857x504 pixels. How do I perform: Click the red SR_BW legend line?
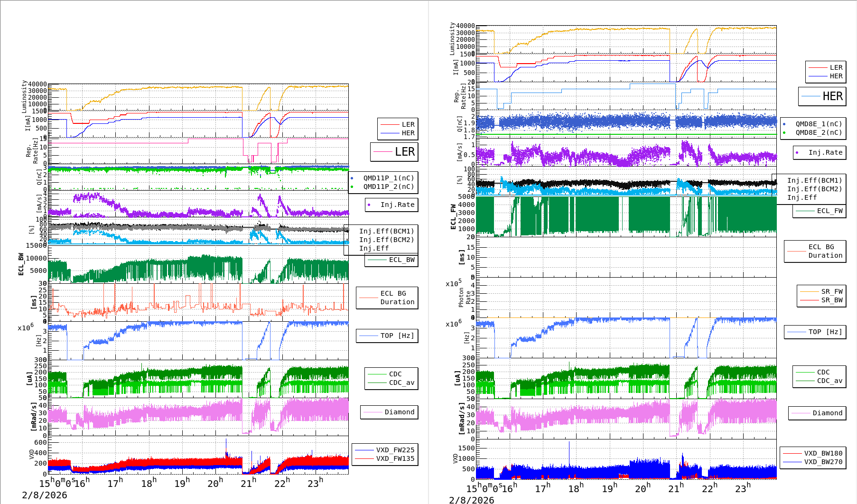809,300
